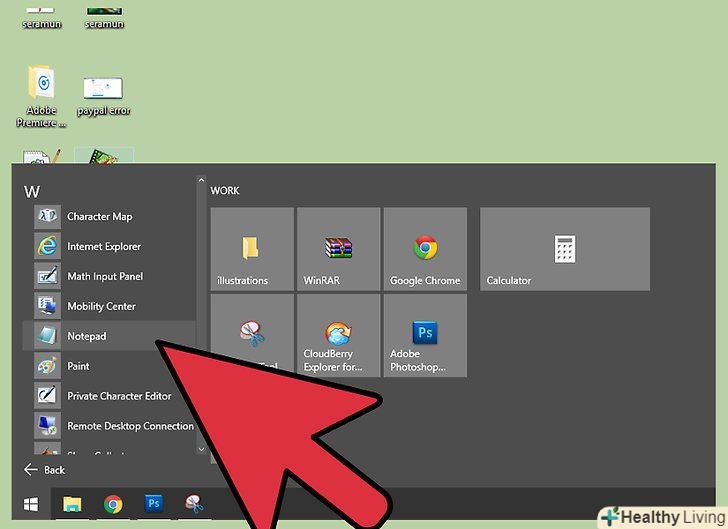728x529 pixels.
Task: Launch the Adobe Photoshop tile
Action: [425, 336]
